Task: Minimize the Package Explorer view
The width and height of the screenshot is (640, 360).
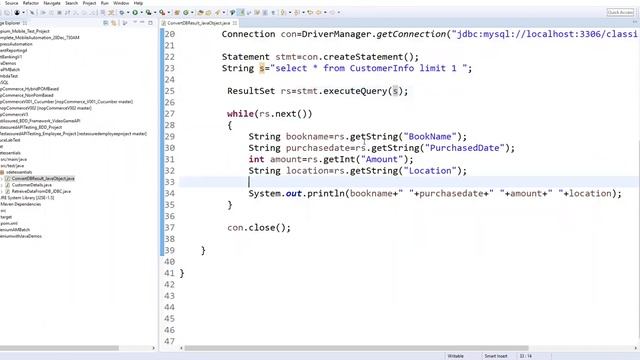Action: click(x=141, y=23)
